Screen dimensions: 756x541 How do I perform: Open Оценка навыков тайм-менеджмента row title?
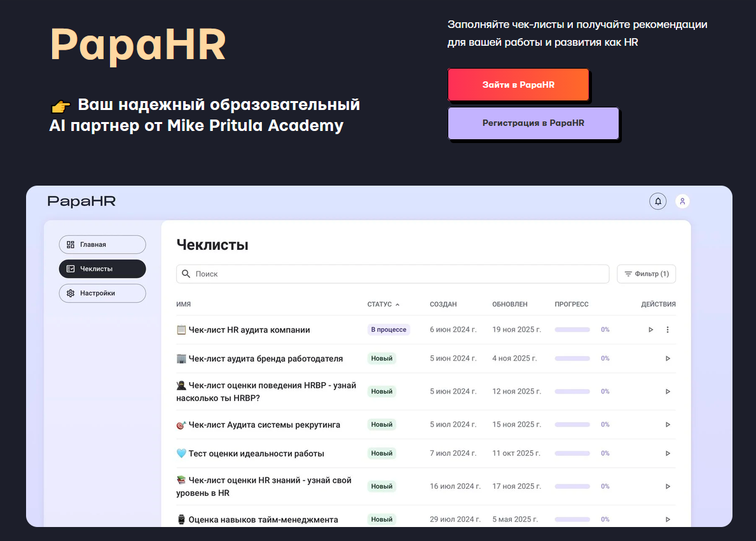click(263, 520)
